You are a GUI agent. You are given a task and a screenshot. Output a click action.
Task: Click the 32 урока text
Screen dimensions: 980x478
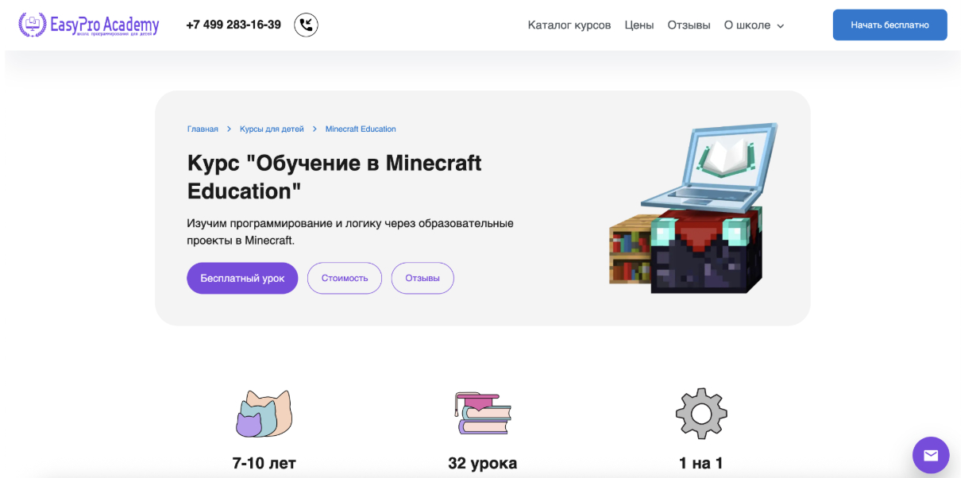point(483,463)
